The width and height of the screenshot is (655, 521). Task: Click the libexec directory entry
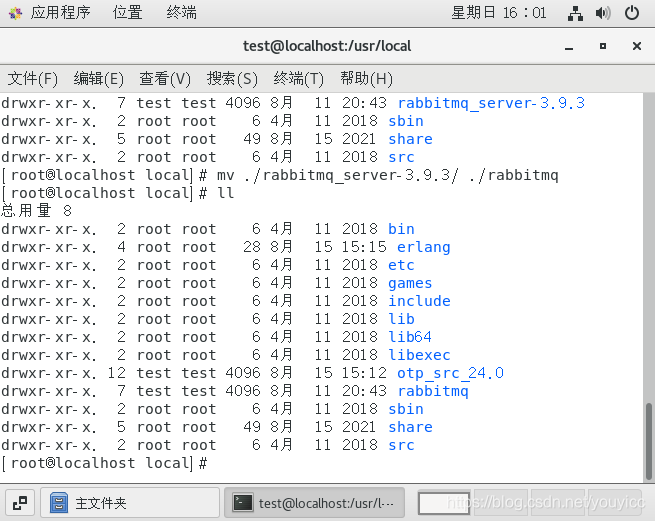(419, 355)
